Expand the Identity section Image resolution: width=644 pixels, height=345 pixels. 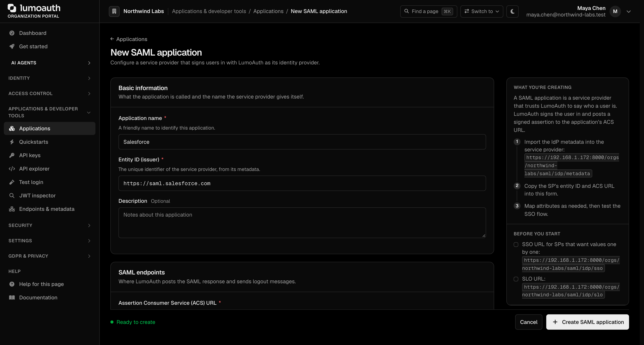click(49, 78)
